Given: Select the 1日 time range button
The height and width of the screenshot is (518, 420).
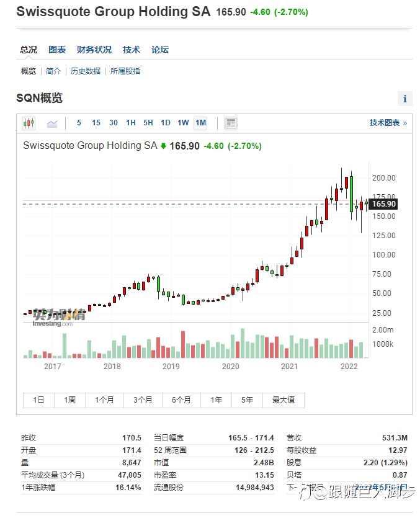Looking at the screenshot, I should click(x=38, y=400).
